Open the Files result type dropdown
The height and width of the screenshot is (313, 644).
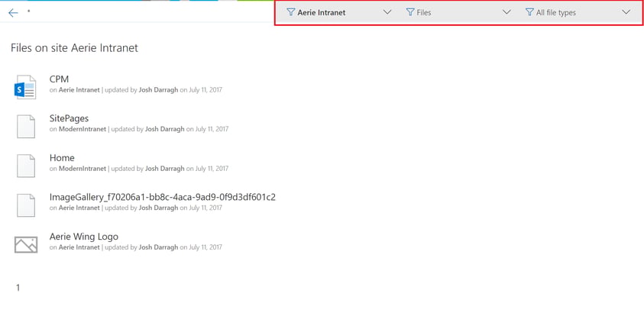[x=458, y=12]
